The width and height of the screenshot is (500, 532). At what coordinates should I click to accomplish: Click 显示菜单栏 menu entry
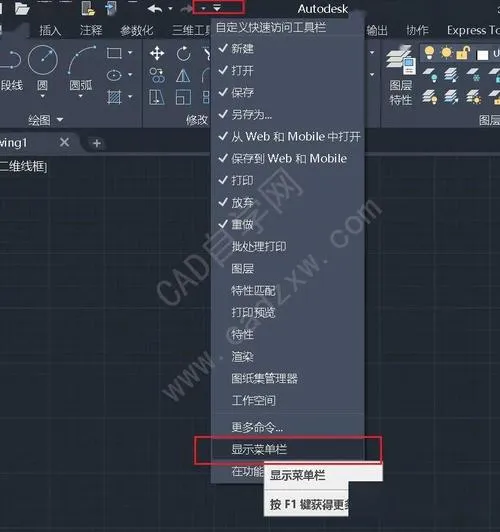(x=288, y=449)
